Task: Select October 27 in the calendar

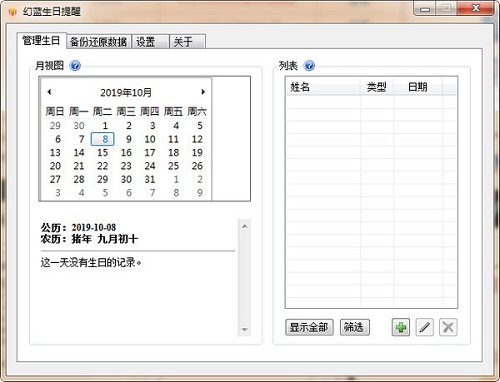Action: (55, 179)
